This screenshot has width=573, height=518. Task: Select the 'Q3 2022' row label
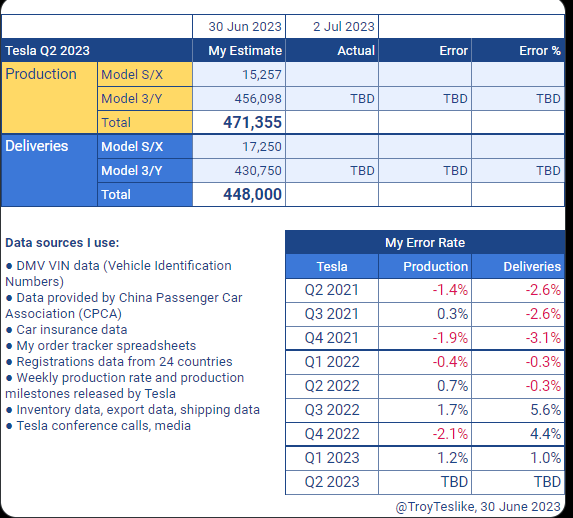332,410
